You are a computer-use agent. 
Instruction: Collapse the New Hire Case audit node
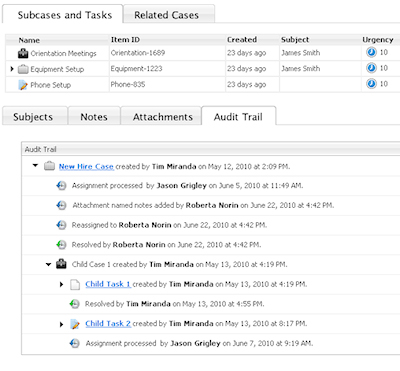[35, 165]
